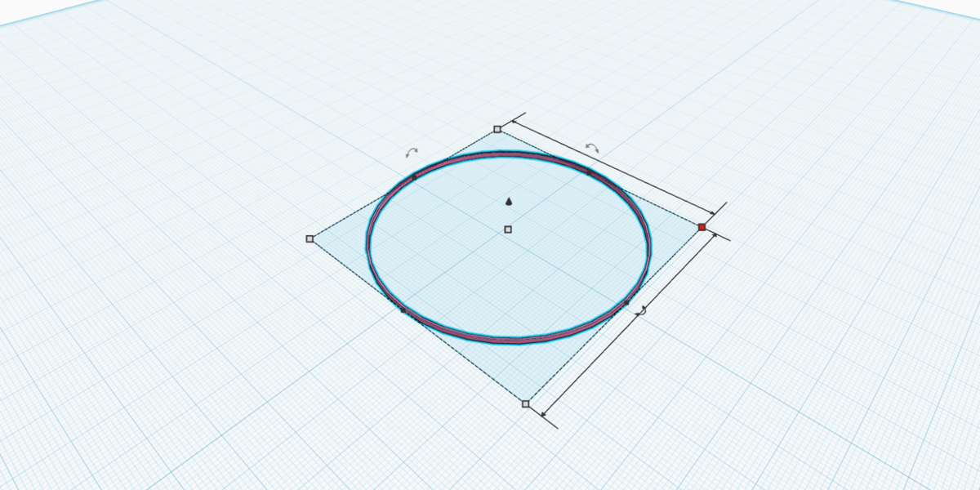Select the topmost white corner handle
This screenshot has width=980, height=490.
[x=497, y=129]
